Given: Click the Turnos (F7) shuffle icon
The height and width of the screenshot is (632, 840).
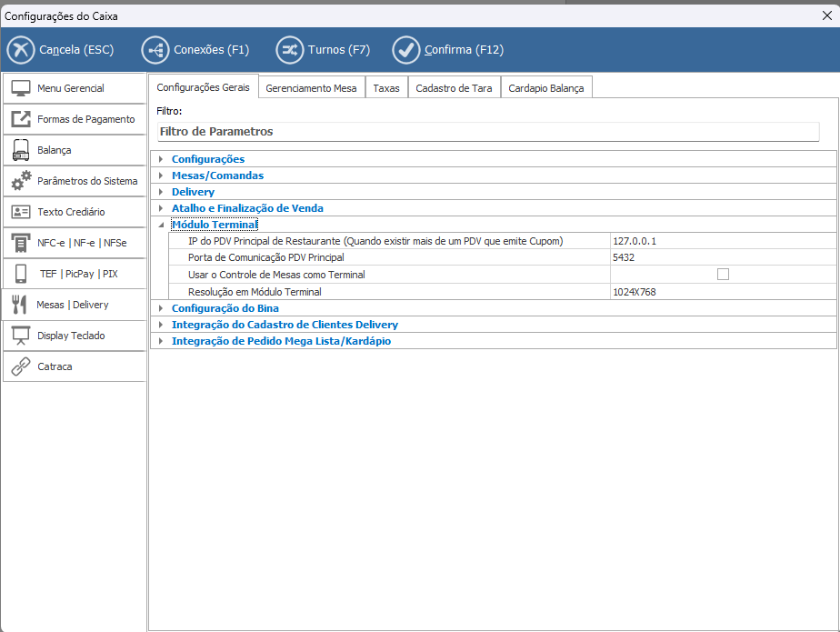Looking at the screenshot, I should point(290,50).
